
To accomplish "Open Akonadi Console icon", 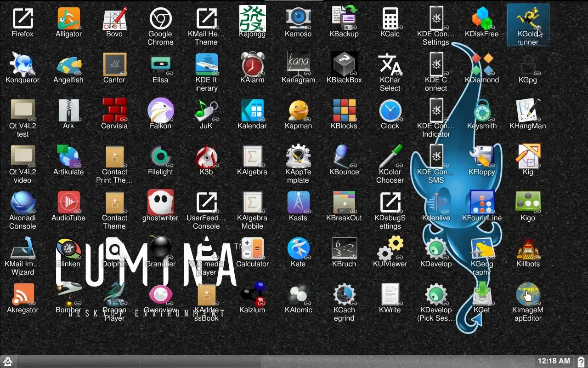I will coord(23,202).
